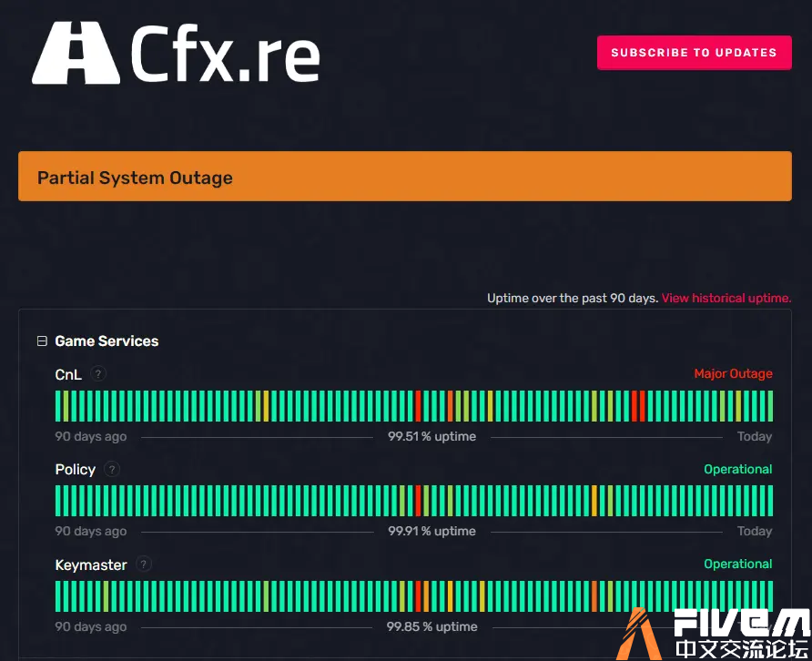Click Keymaster row's 90 days ago label
812x661 pixels.
91,626
